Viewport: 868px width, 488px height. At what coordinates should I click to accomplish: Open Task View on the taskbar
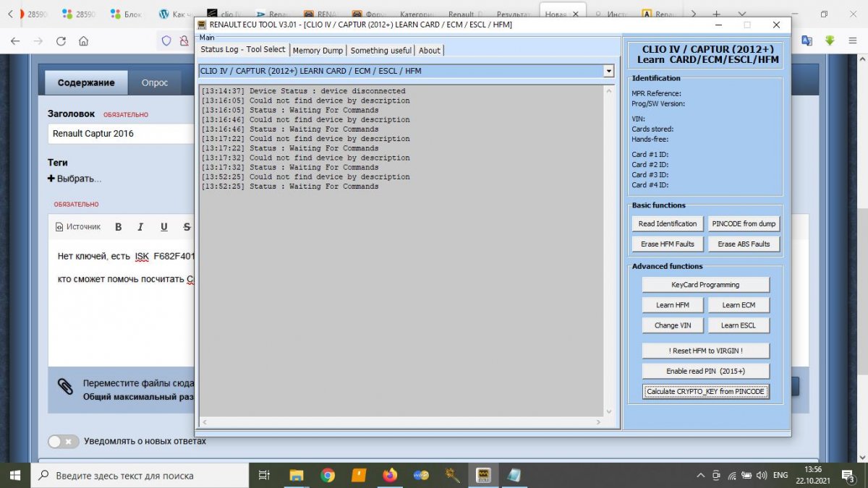(x=265, y=475)
